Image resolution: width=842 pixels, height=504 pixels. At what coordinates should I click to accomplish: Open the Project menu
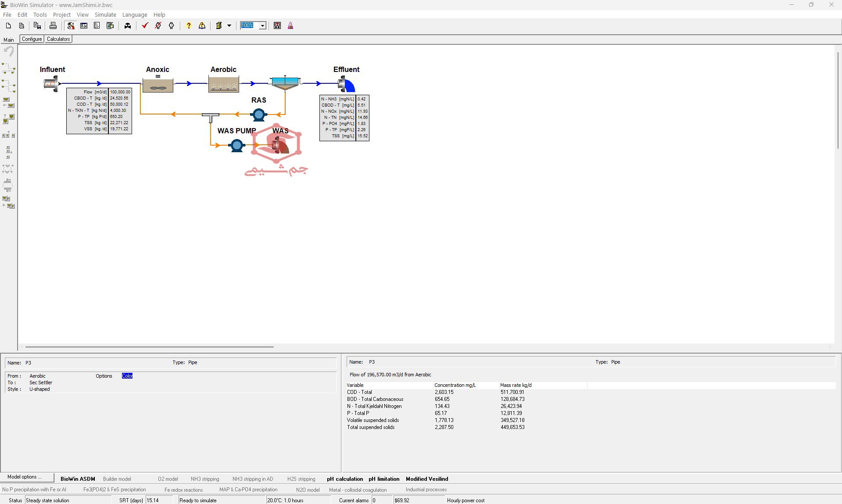(62, 14)
